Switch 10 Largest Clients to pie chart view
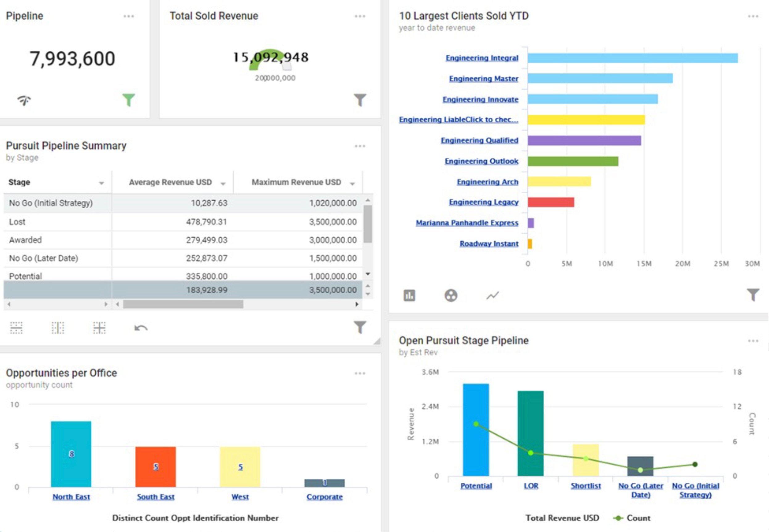 pos(451,295)
